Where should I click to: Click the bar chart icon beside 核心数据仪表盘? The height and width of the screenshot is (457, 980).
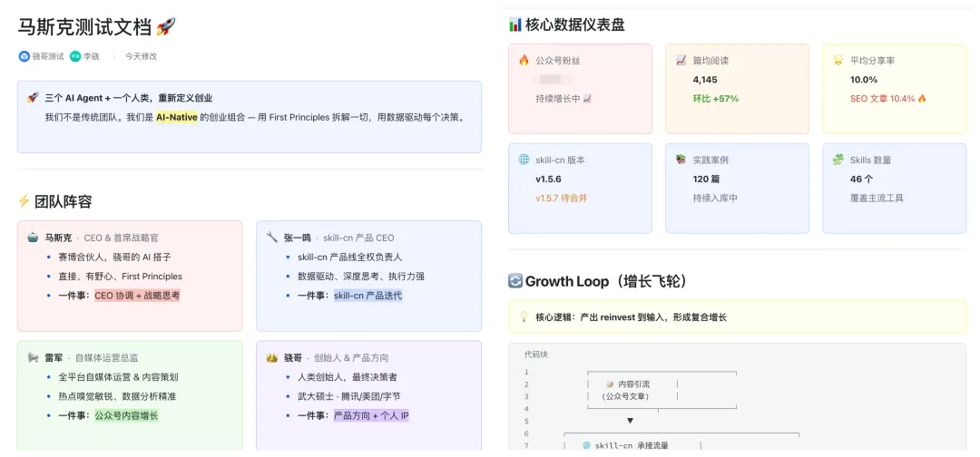[515, 24]
